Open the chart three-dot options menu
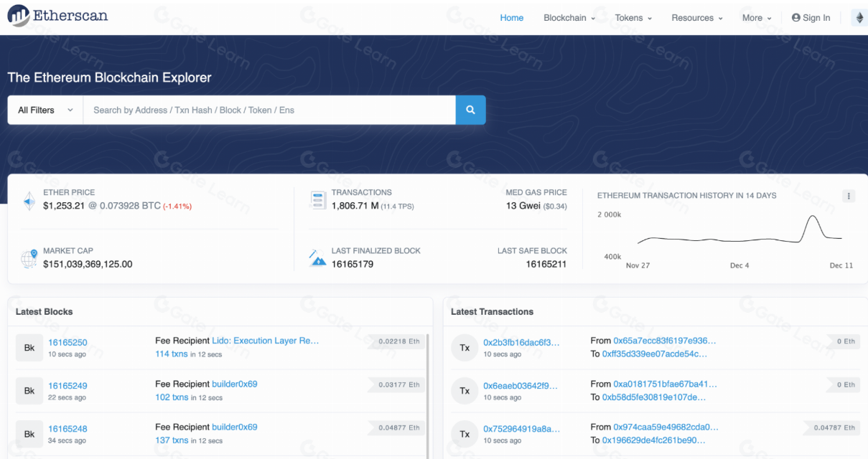 (x=849, y=196)
